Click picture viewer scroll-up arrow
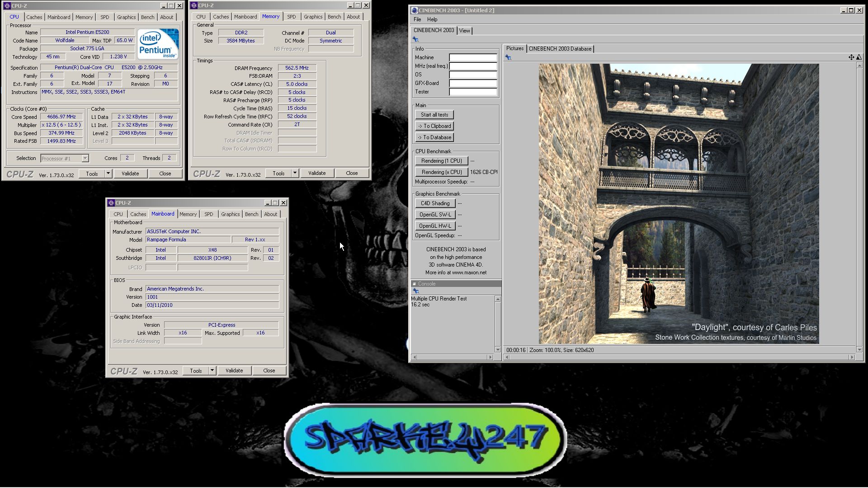Viewport: 868px width, 488px height. (859, 66)
